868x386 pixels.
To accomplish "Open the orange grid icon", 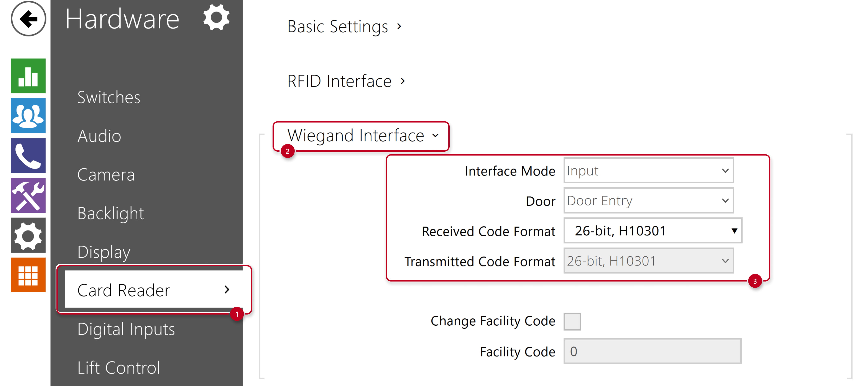I will click(28, 275).
